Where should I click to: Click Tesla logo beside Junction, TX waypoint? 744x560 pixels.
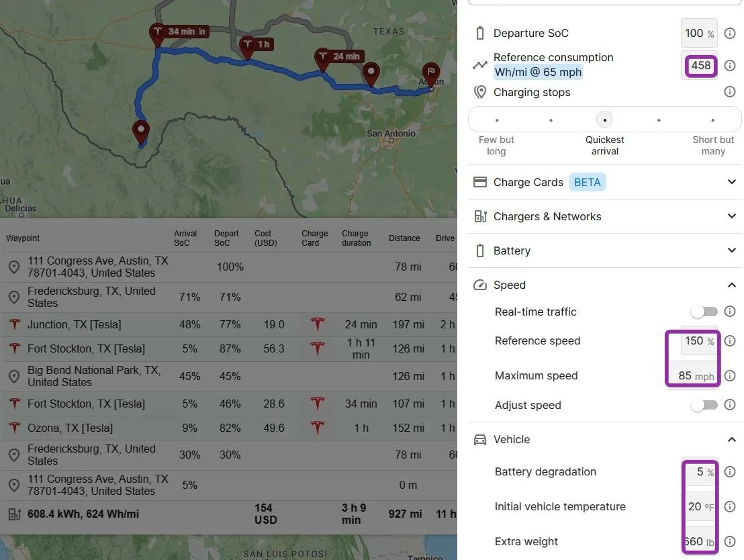(x=15, y=324)
